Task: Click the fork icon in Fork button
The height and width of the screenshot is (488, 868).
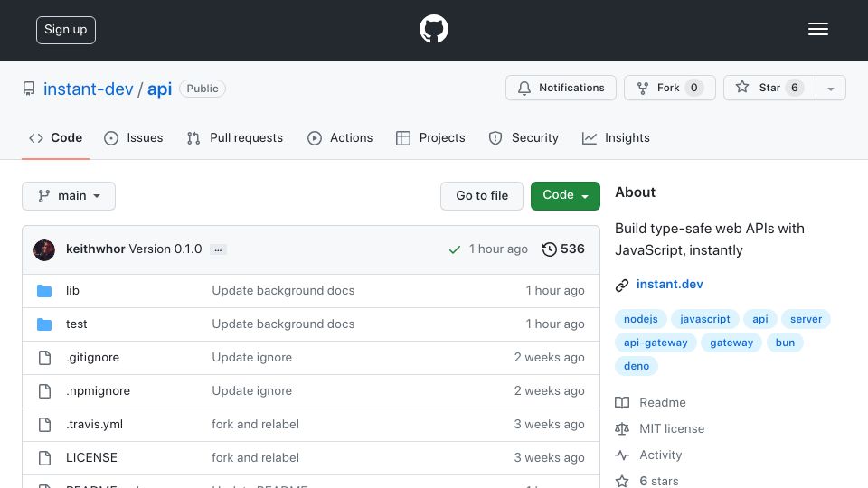Action: [643, 88]
